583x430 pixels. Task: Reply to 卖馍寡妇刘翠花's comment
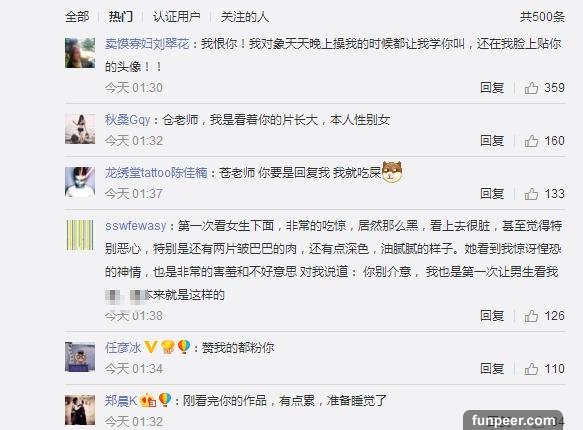(492, 88)
